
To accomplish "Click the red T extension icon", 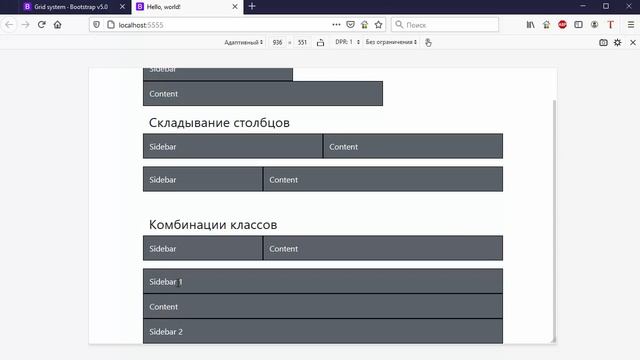I will [611, 24].
